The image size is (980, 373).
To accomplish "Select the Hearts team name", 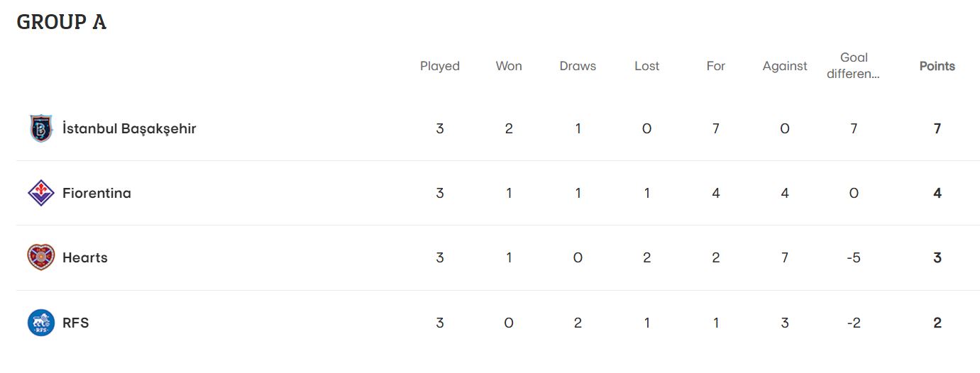I will point(85,257).
